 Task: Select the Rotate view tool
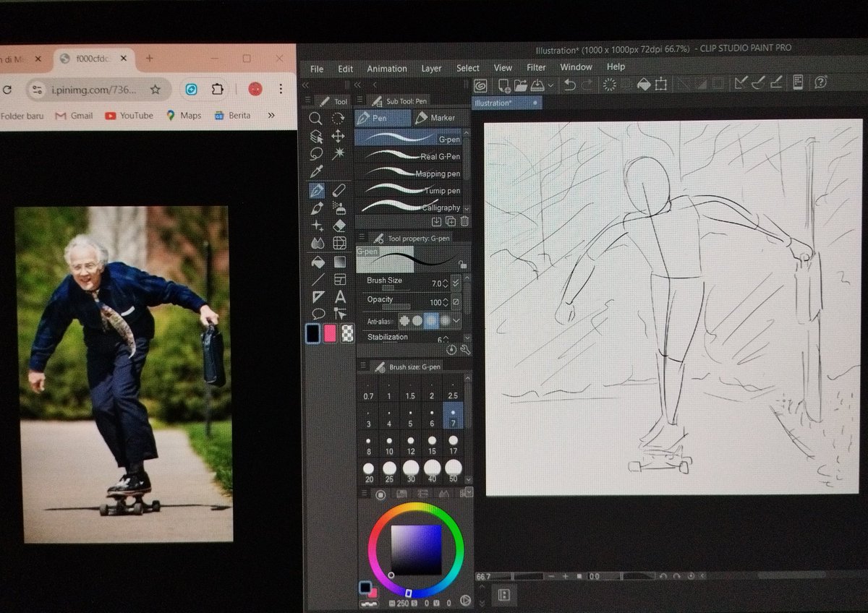click(x=338, y=119)
